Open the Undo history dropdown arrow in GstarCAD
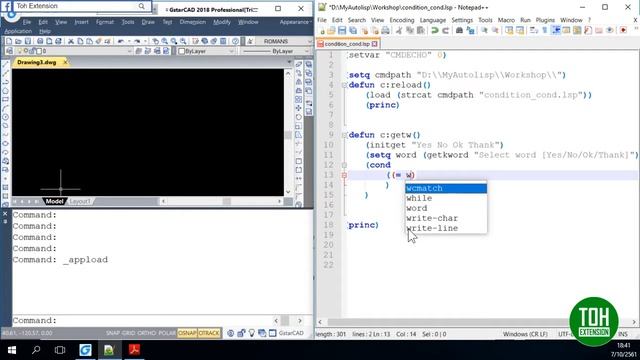The height and width of the screenshot is (360, 640). pos(129,41)
